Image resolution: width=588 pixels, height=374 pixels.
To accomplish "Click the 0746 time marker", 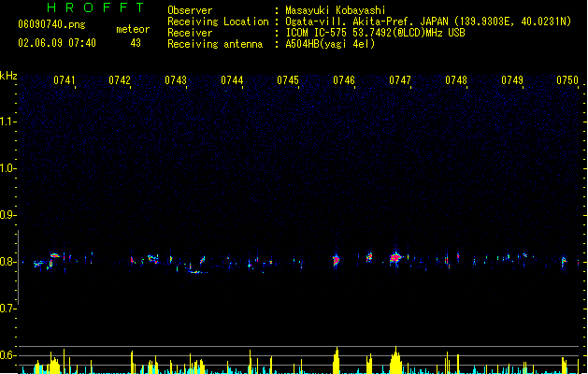I will pyautogui.click(x=344, y=80).
